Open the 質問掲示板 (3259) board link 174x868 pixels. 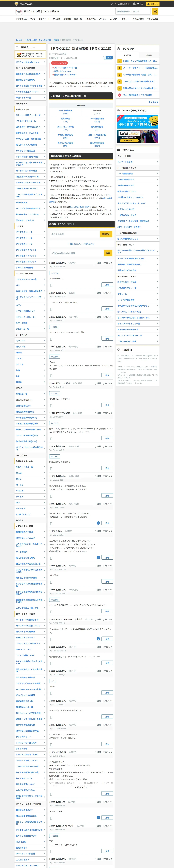click(65, 120)
